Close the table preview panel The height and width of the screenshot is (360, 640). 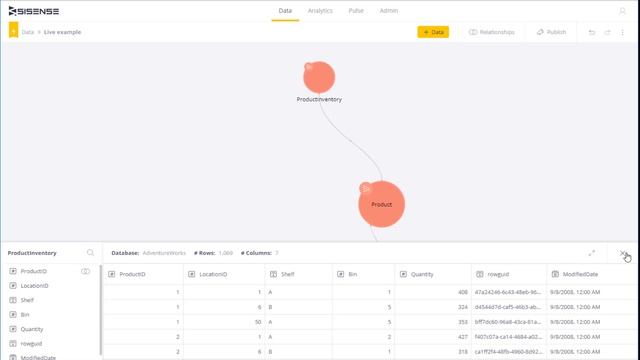(x=623, y=253)
